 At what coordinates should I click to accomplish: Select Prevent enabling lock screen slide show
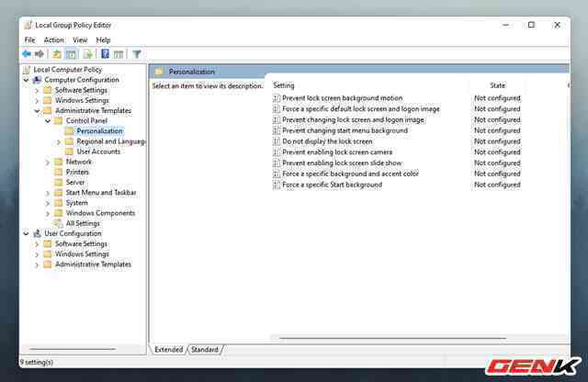[x=342, y=163]
